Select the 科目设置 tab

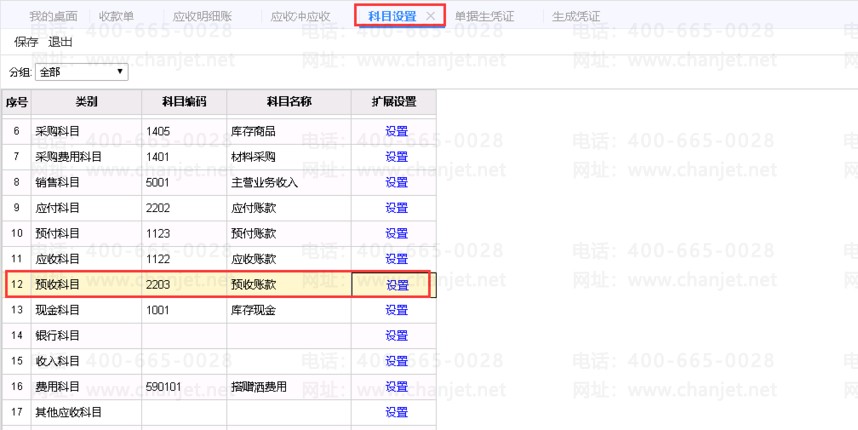(392, 16)
